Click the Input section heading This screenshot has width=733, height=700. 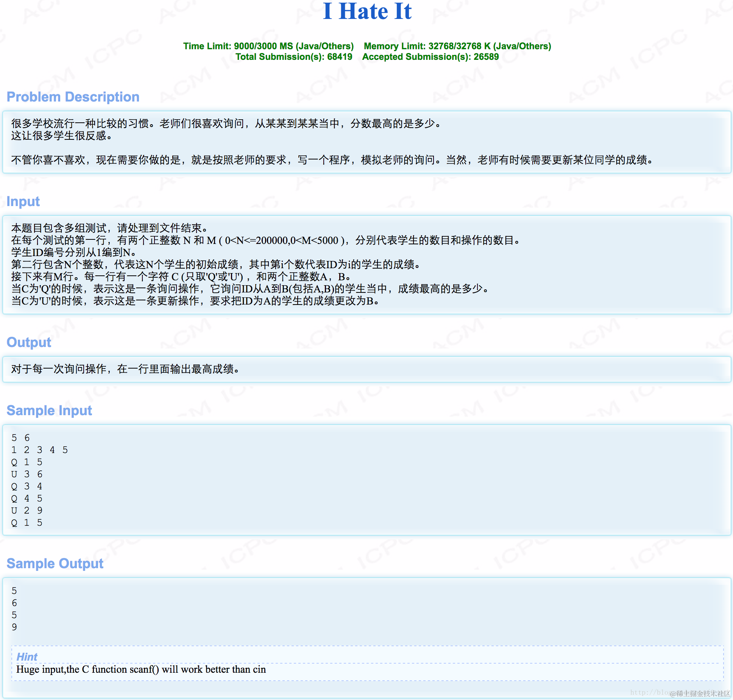coord(23,202)
